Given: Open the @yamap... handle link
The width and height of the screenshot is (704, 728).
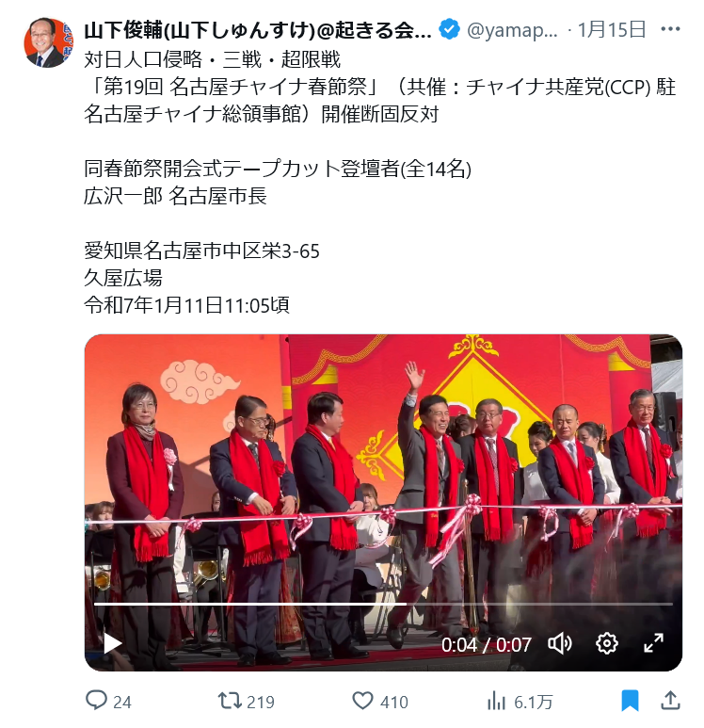Looking at the screenshot, I should pos(512,31).
